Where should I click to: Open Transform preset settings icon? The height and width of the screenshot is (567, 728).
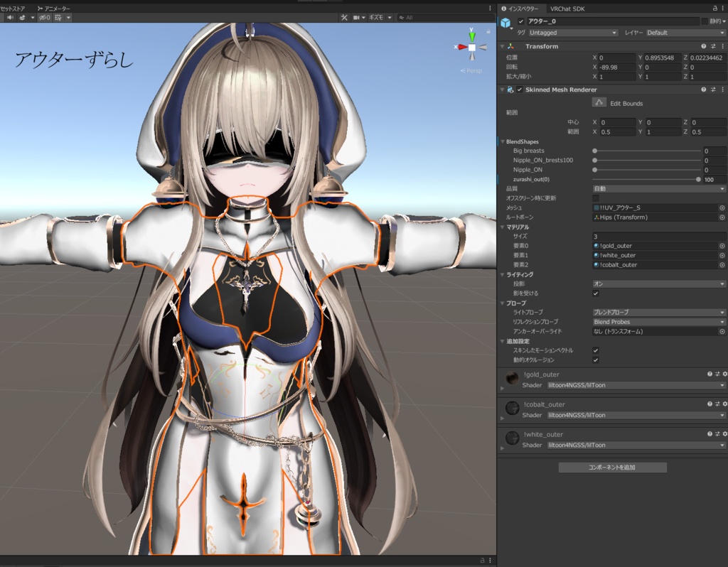713,46
